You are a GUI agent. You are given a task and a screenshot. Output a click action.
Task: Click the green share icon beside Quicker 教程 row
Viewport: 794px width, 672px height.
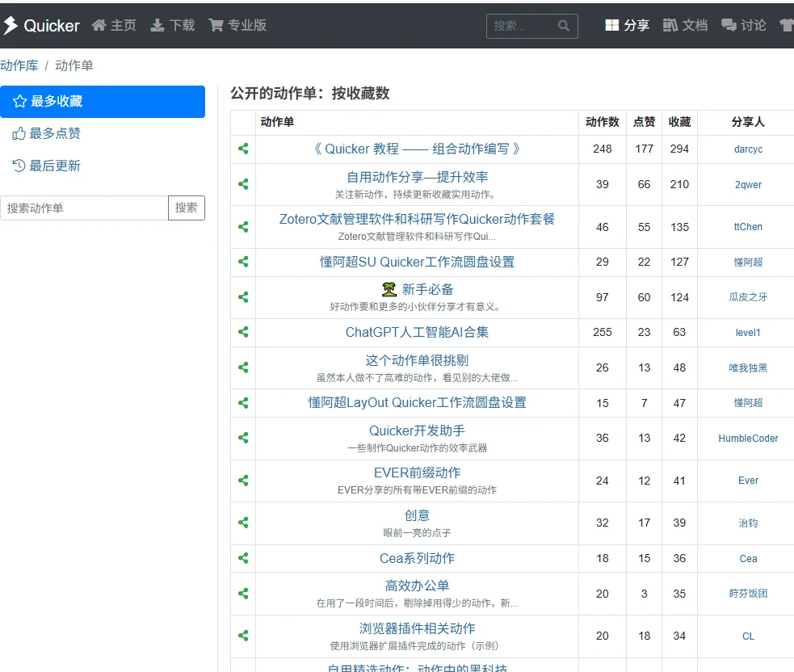pyautogui.click(x=242, y=149)
